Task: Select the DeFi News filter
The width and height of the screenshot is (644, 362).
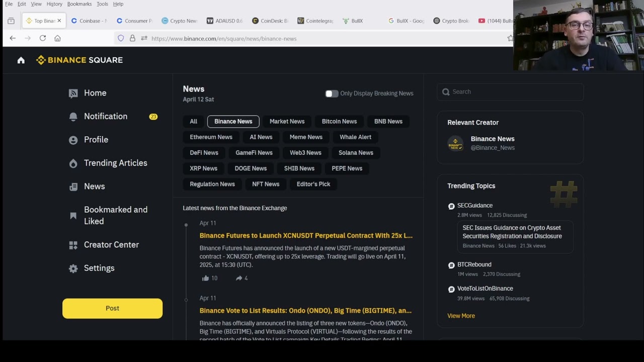Action: click(x=204, y=153)
